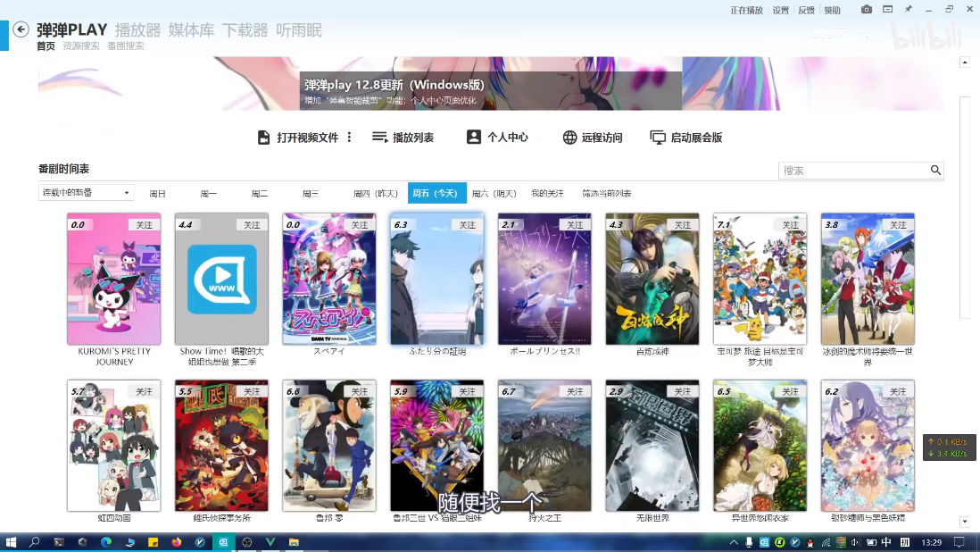Click the screenshot camera icon
The height and width of the screenshot is (552, 980).
coord(866,10)
